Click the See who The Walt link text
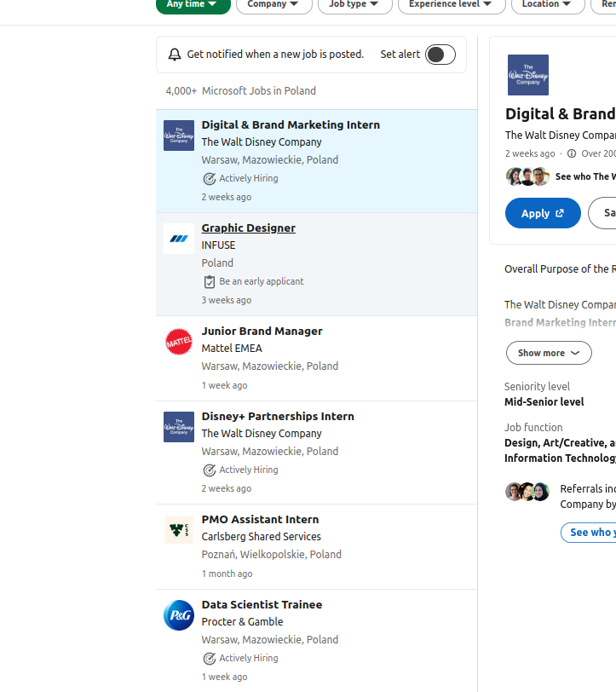616x692 pixels. [x=585, y=176]
